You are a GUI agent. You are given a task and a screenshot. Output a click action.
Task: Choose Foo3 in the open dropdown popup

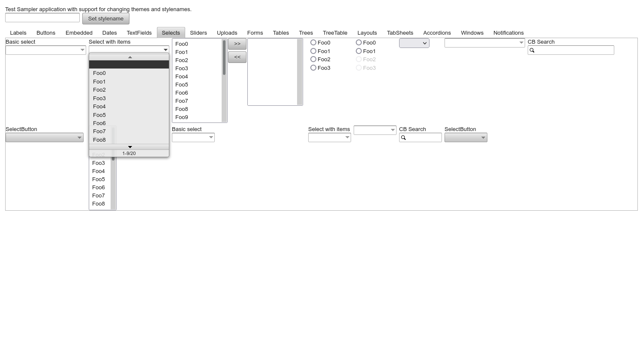(129, 98)
